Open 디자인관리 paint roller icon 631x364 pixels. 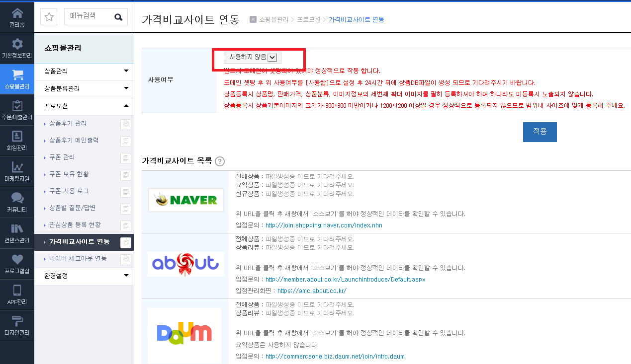[x=17, y=321]
